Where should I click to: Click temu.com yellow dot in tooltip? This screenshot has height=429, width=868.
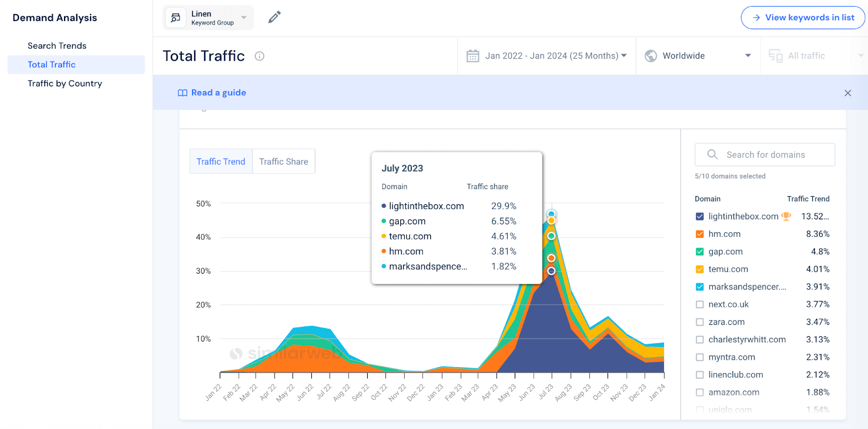tap(384, 236)
